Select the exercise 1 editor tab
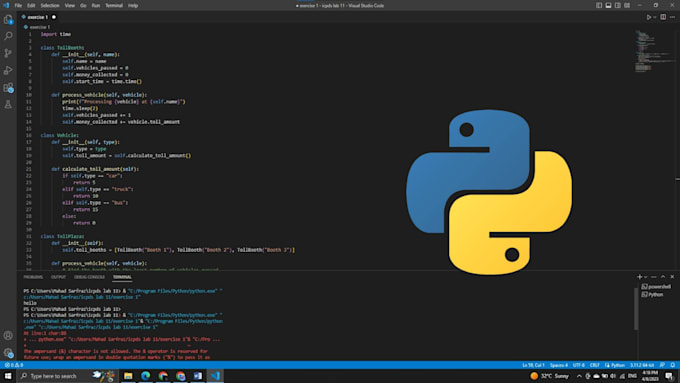Viewport: 680px width, 383px height. (x=39, y=17)
